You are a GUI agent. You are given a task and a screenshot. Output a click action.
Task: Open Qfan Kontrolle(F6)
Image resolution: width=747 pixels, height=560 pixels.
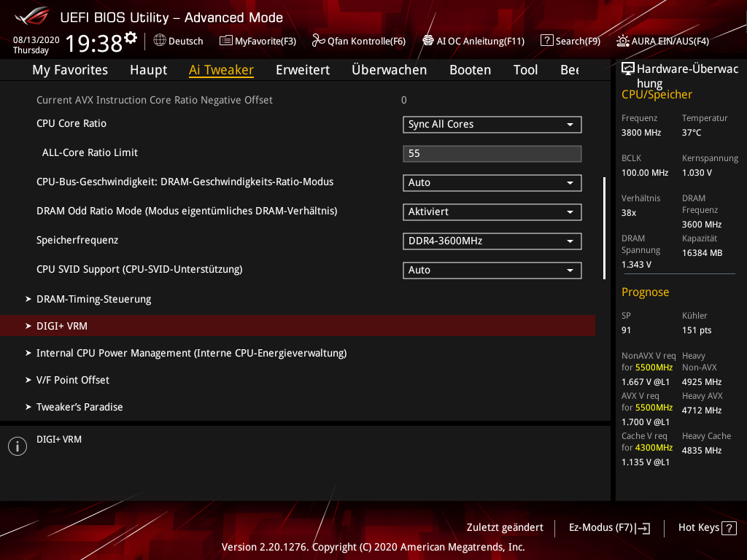(359, 41)
